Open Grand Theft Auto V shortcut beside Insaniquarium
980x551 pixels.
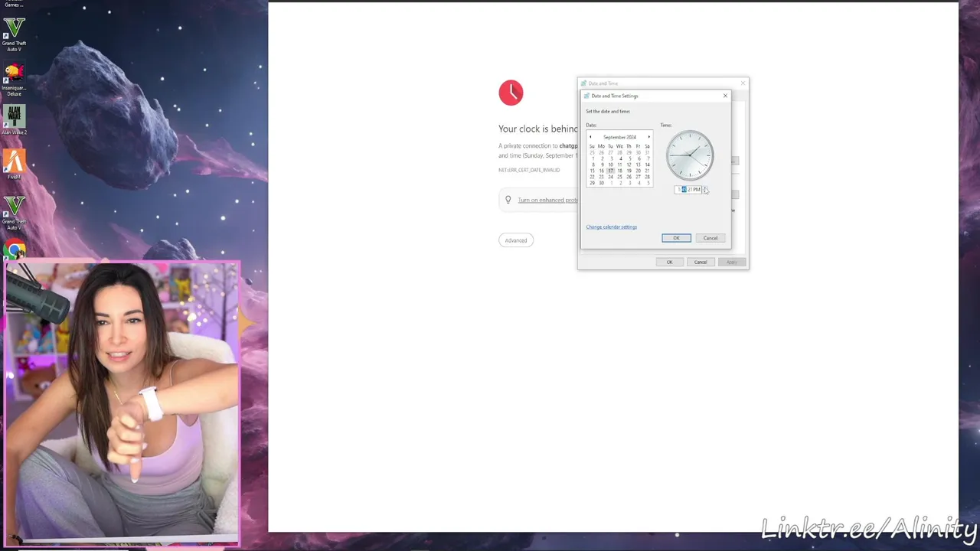14,36
